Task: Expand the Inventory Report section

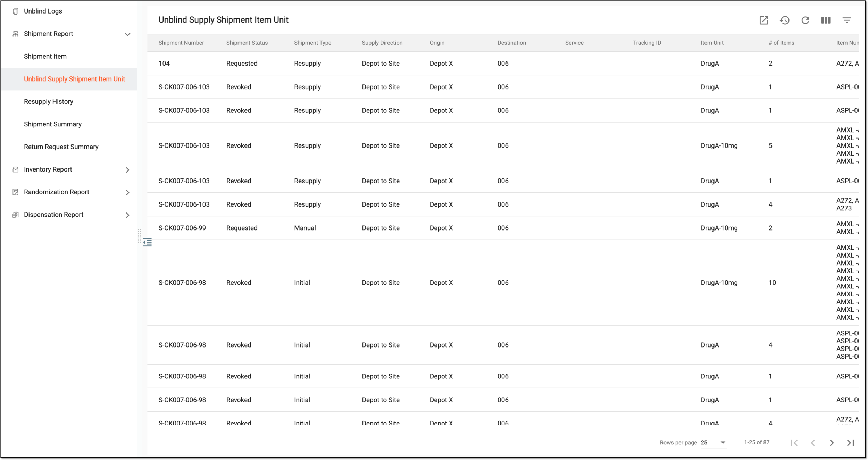Action: 127,170
